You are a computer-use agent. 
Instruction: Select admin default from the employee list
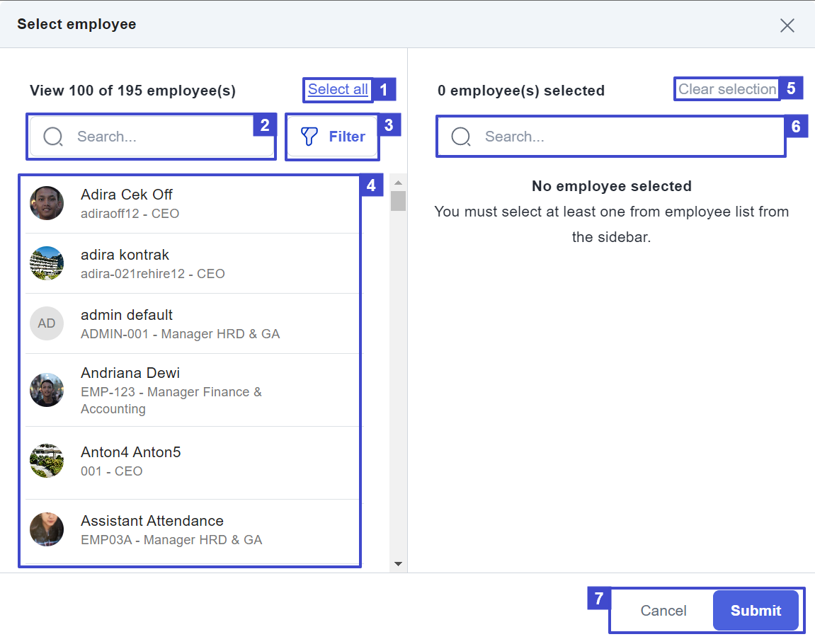click(177, 323)
